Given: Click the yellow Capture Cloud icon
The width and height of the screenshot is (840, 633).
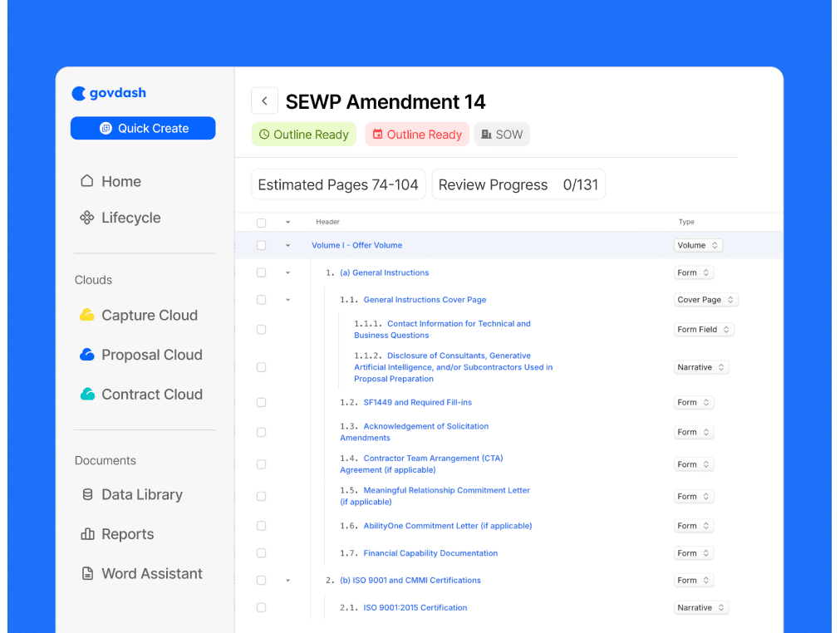Looking at the screenshot, I should [87, 315].
